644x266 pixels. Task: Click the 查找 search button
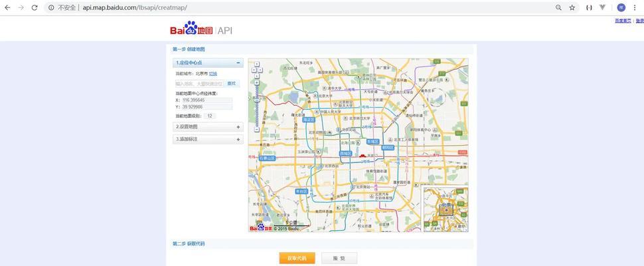231,84
